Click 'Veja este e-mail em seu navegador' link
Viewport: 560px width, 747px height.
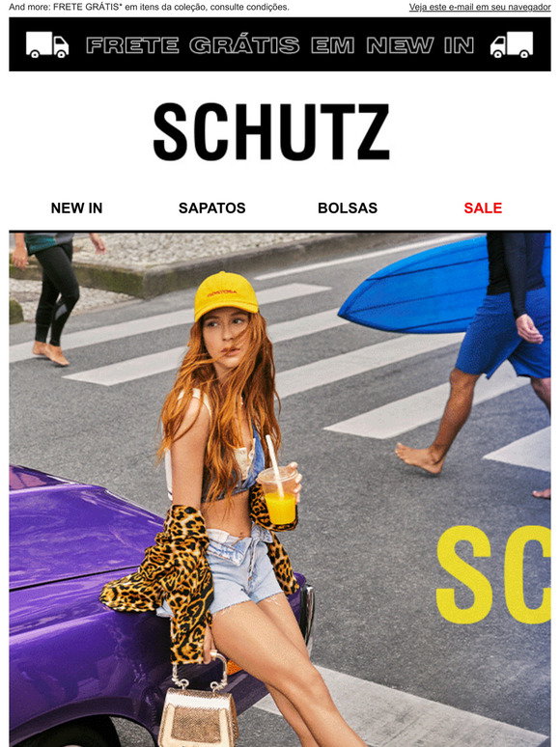(480, 7)
